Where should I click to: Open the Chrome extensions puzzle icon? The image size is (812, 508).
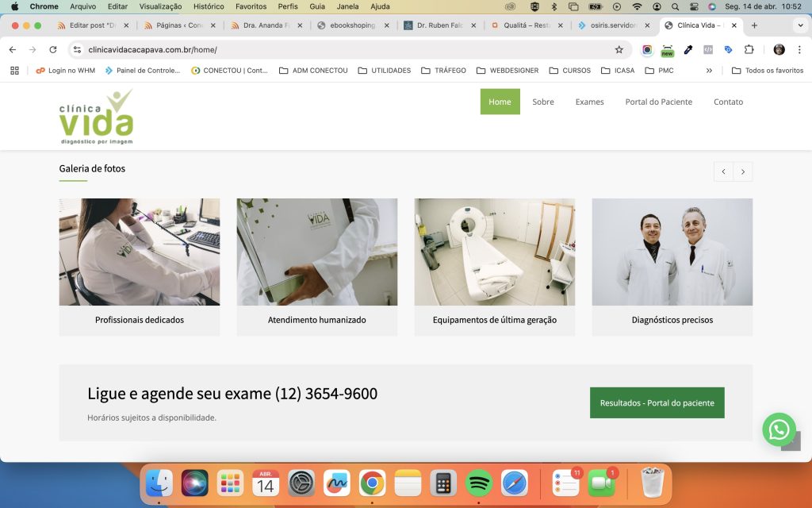point(749,49)
